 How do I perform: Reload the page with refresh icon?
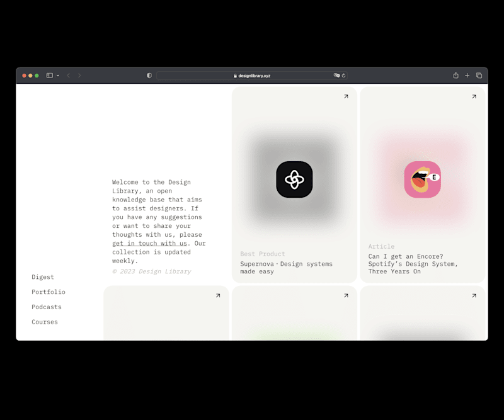click(343, 76)
